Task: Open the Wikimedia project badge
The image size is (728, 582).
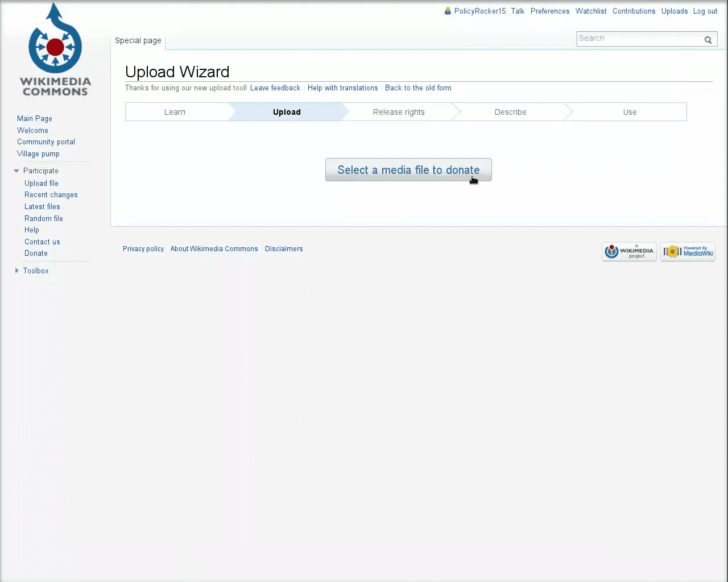Action: [629, 252]
